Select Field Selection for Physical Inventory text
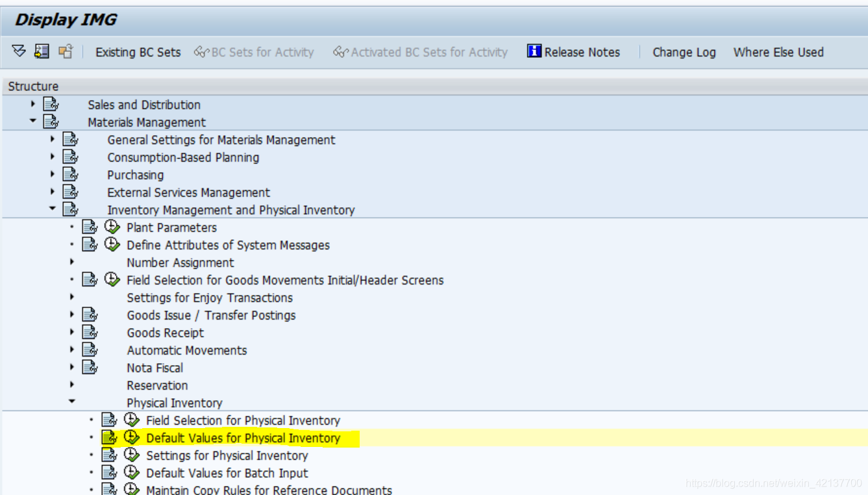Screen dimensions: 868x495 click(x=243, y=420)
